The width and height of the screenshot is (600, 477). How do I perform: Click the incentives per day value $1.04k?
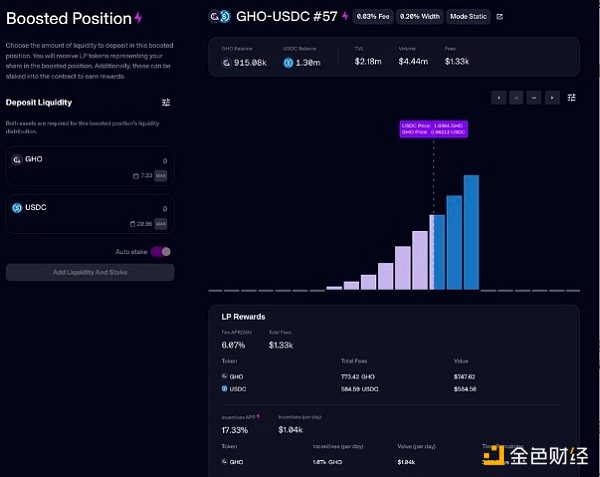coord(290,430)
